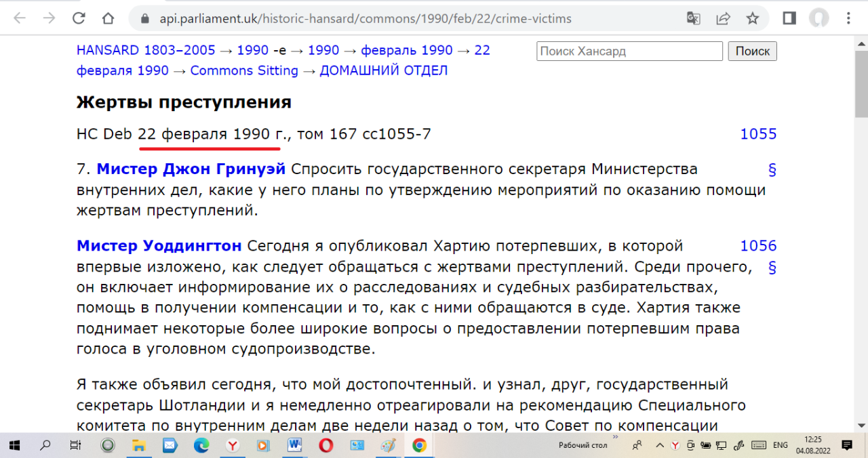This screenshot has height=458, width=868.
Task: Click section permalink beside Гринуэй question
Action: pos(772,169)
